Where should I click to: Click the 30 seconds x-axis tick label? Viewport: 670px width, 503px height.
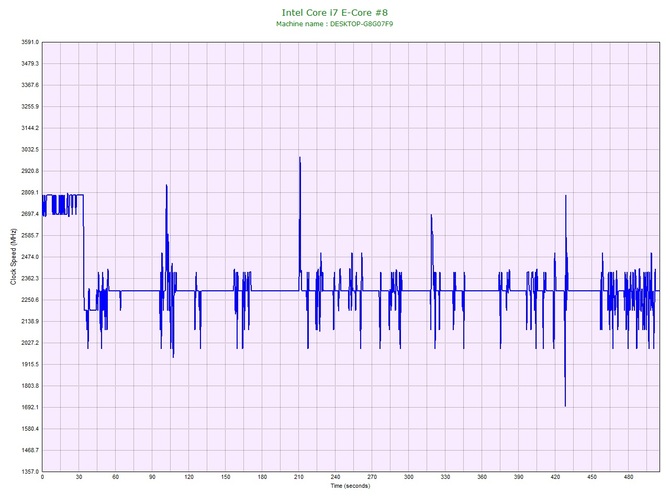[x=79, y=477]
